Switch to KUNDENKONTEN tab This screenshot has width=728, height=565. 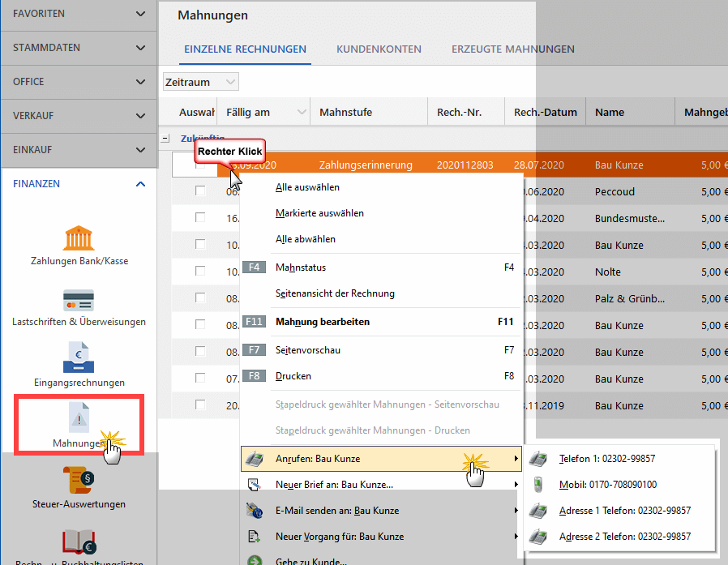pos(379,49)
